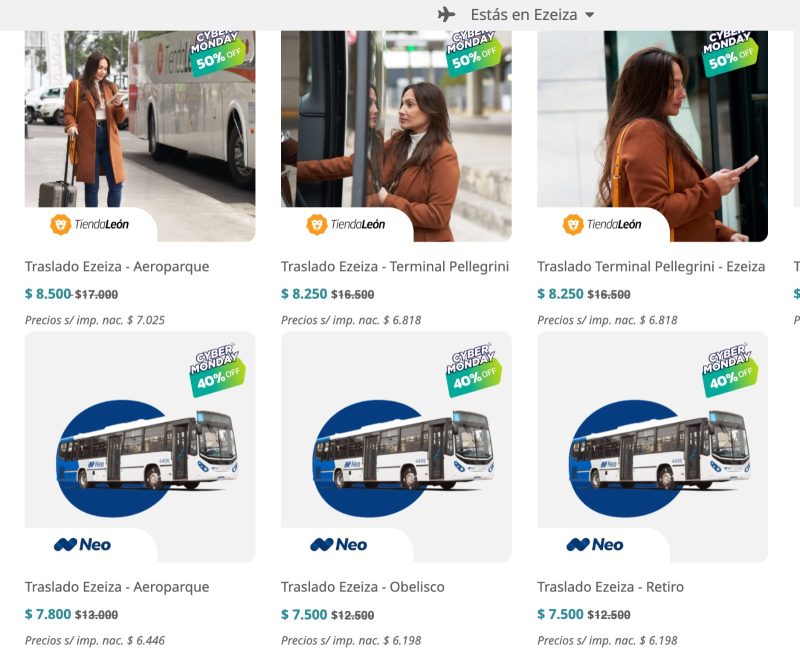Open the "Traslado Terminal Pellegrini - Ezeiza" title link

(x=651, y=267)
